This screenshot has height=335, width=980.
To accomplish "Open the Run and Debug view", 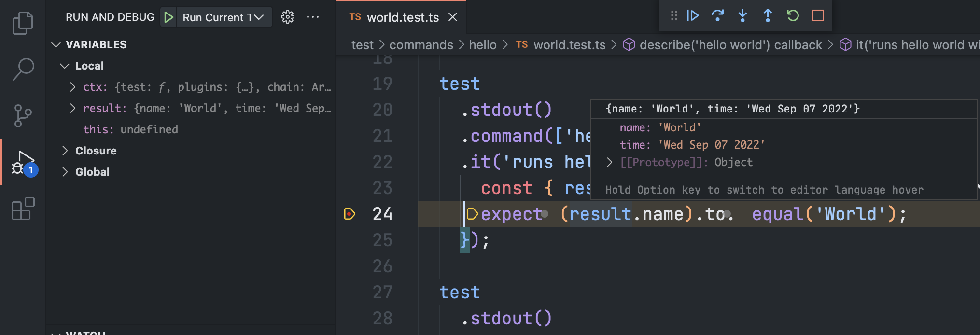I will tap(23, 163).
